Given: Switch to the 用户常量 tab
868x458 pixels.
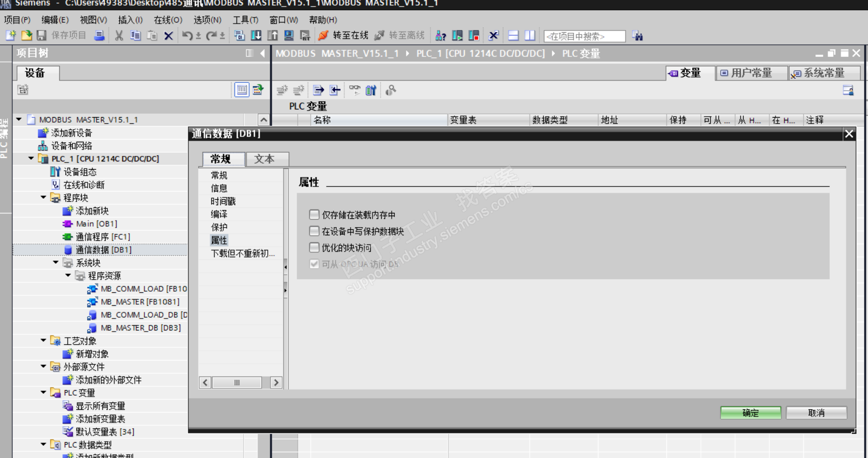Looking at the screenshot, I should click(x=751, y=73).
